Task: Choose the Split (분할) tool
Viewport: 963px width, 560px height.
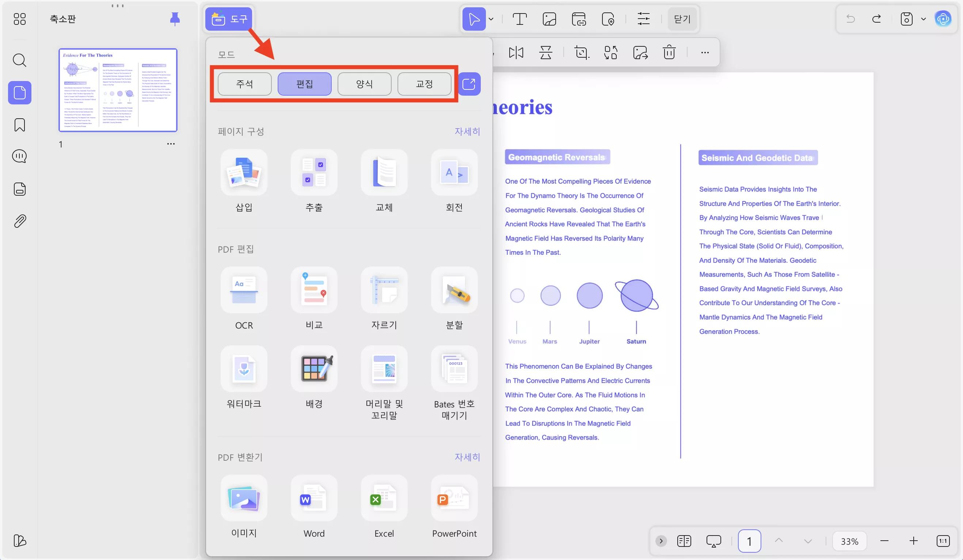Action: point(454,290)
